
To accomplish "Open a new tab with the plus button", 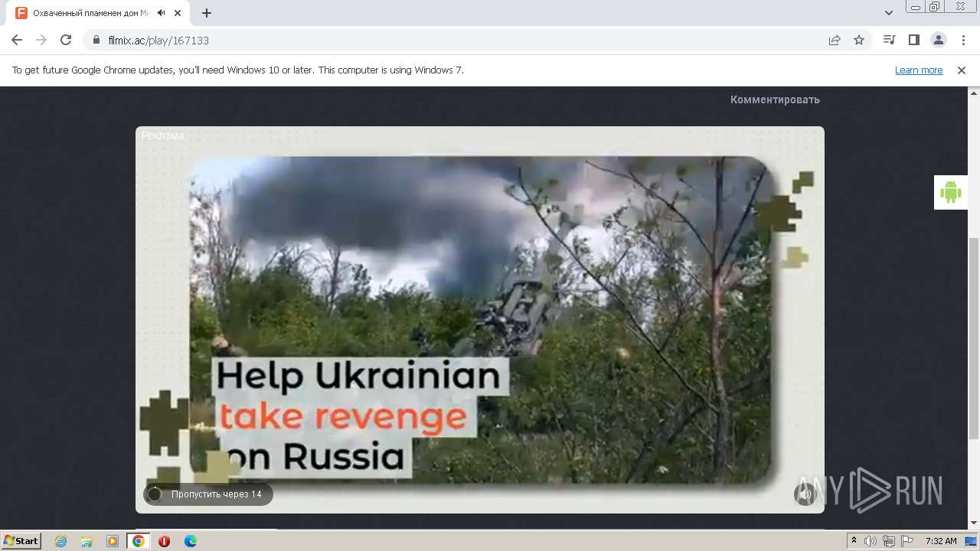I will [x=207, y=13].
